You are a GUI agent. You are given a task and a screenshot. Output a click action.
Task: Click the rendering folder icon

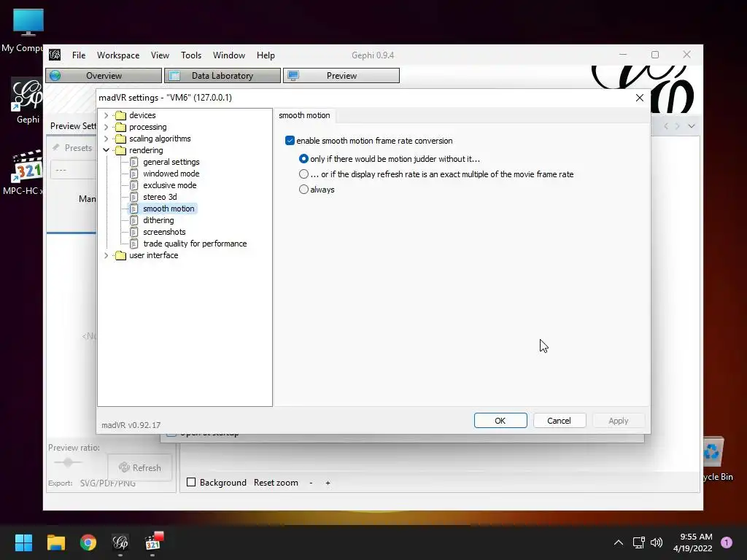tap(121, 150)
